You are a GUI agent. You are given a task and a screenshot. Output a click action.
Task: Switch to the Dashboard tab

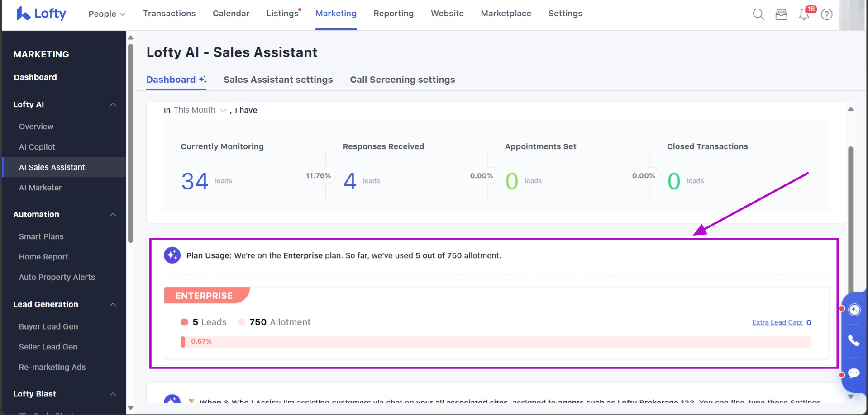pos(176,80)
